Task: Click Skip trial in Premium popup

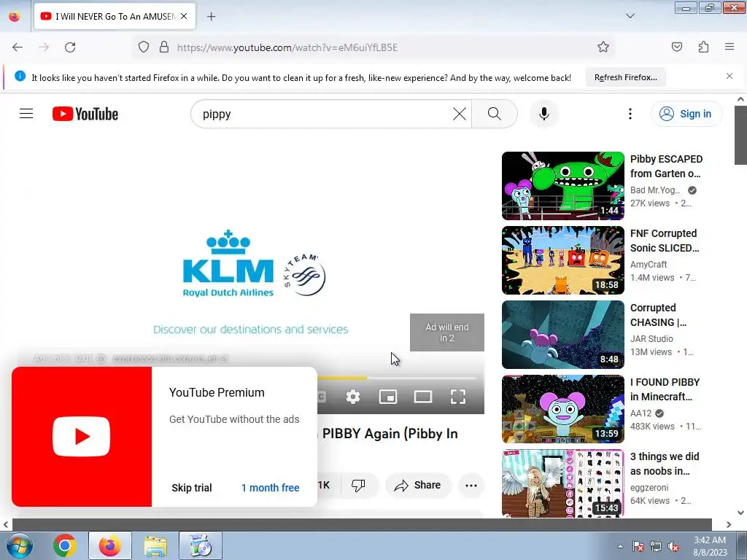Action: point(192,488)
